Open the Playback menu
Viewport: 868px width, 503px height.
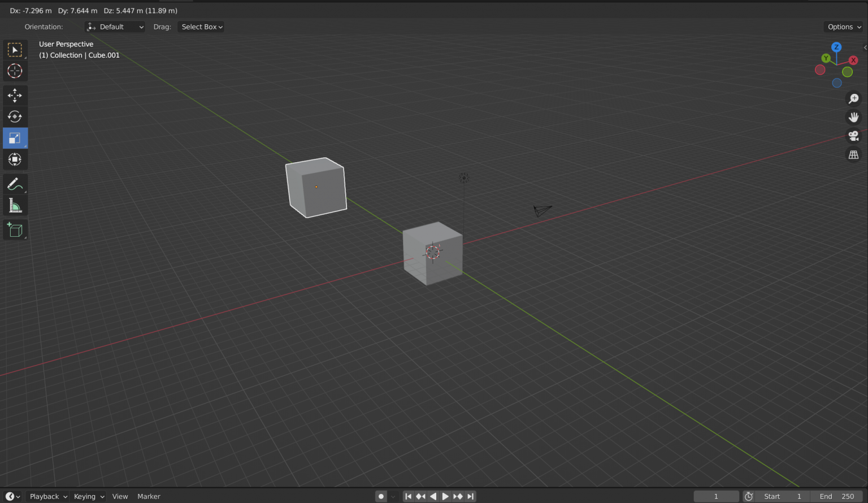tap(45, 496)
